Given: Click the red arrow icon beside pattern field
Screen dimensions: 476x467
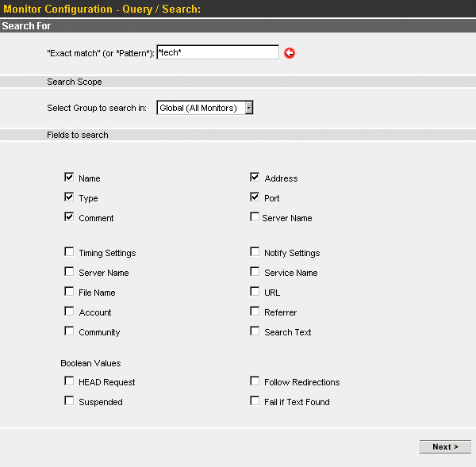Looking at the screenshot, I should pyautogui.click(x=290, y=53).
